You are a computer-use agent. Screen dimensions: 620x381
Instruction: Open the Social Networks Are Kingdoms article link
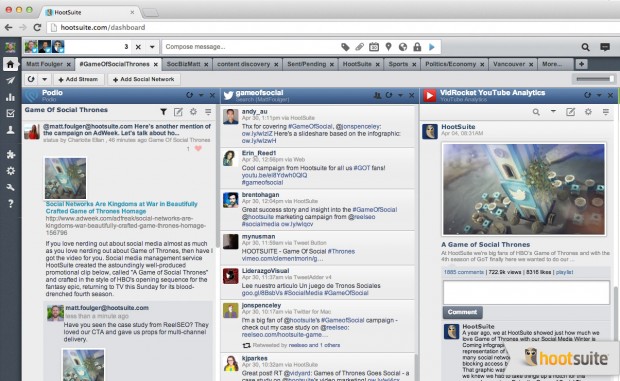121,207
